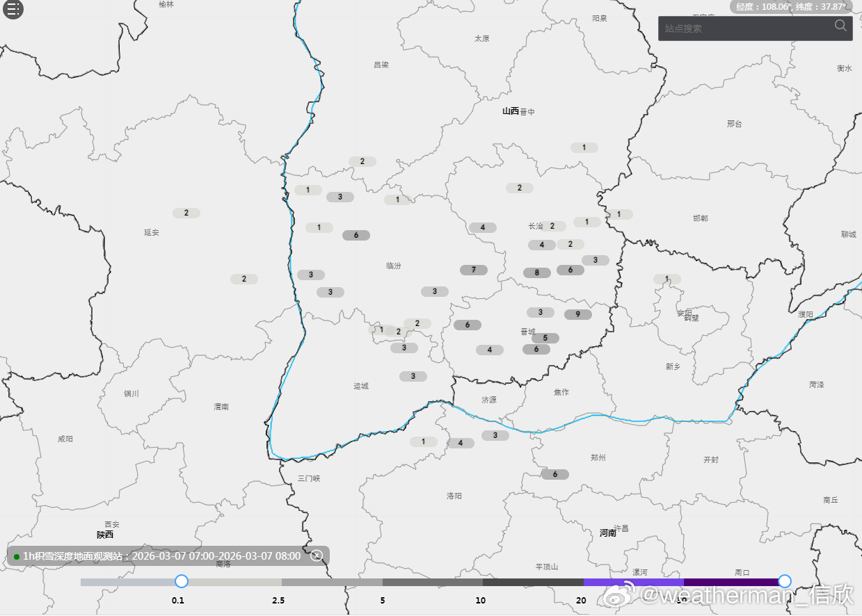862x616 pixels.
Task: Click the 济源 city label
Action: pos(489,400)
